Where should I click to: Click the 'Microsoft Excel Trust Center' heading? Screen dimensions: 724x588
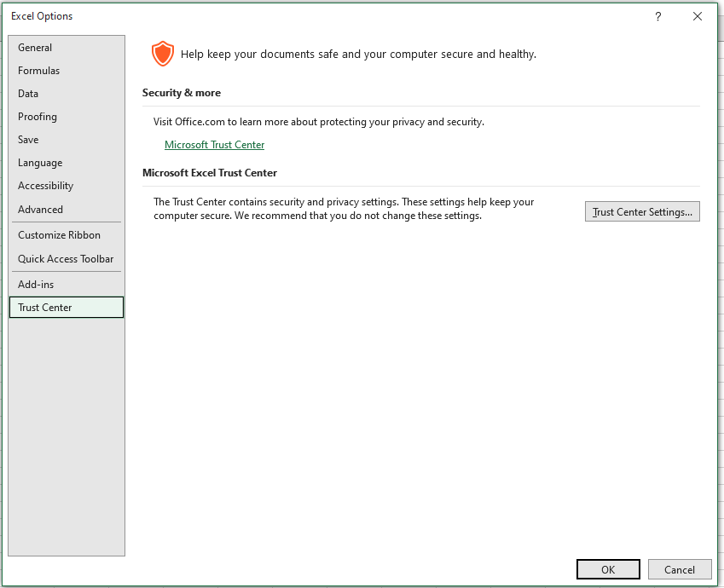[210, 173]
